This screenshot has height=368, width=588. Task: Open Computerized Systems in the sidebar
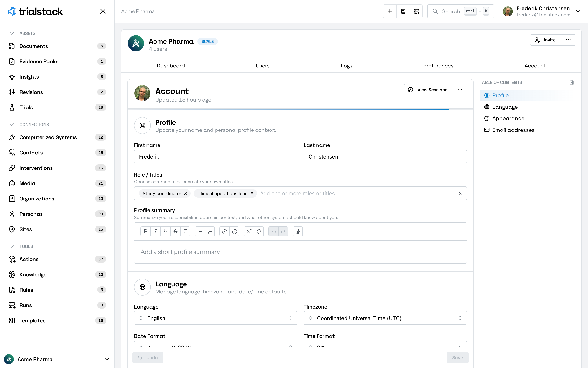click(57, 137)
